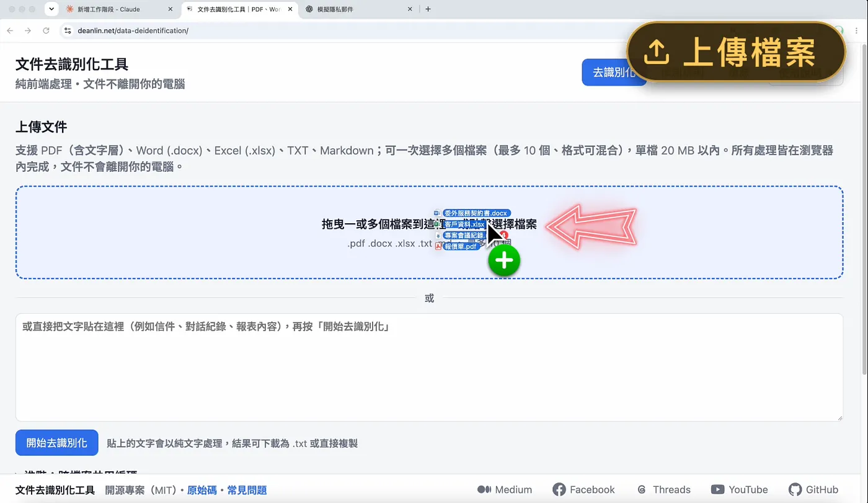Viewport: 868px width, 503px height.
Task: View site information icon in address bar
Action: coord(68,30)
